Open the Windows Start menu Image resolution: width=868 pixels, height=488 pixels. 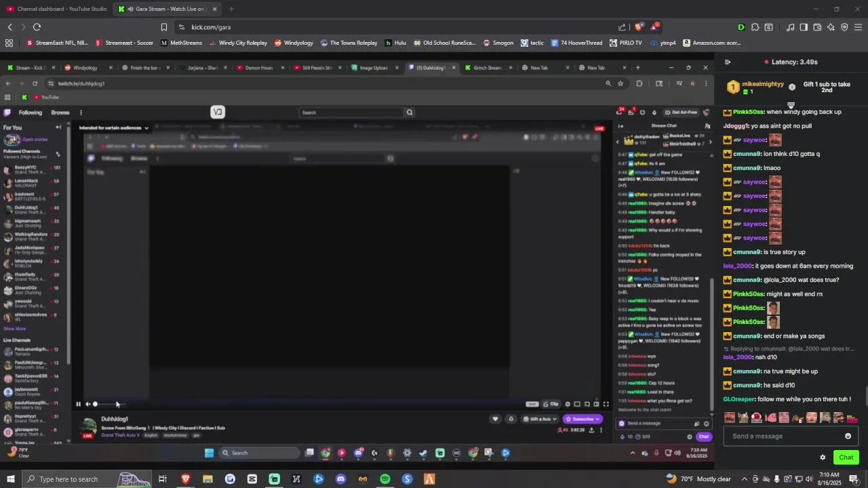[x=10, y=479]
